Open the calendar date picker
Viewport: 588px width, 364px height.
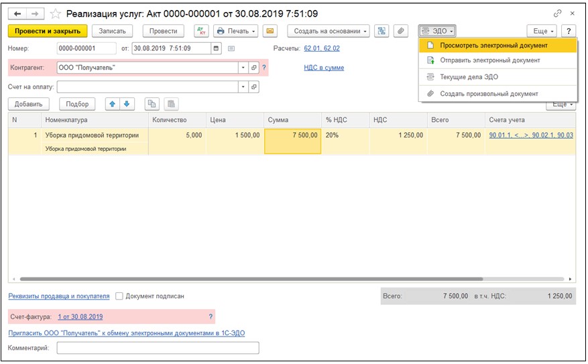click(x=216, y=48)
